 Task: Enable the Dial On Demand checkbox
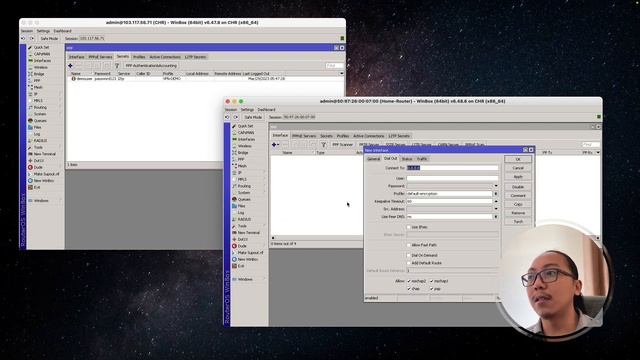(x=409, y=255)
